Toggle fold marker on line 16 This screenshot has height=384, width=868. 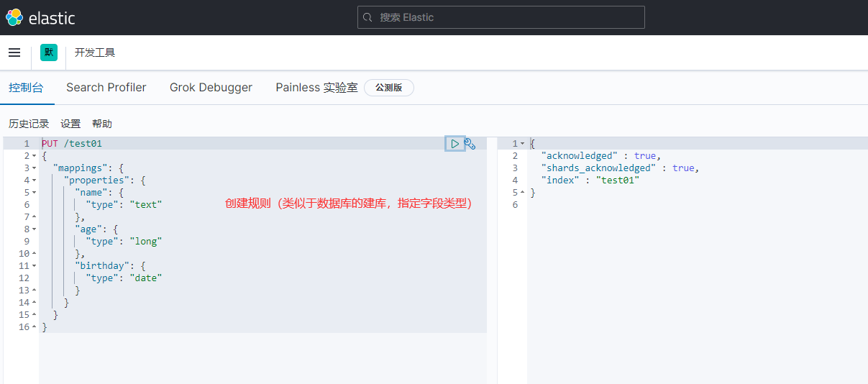click(34, 327)
